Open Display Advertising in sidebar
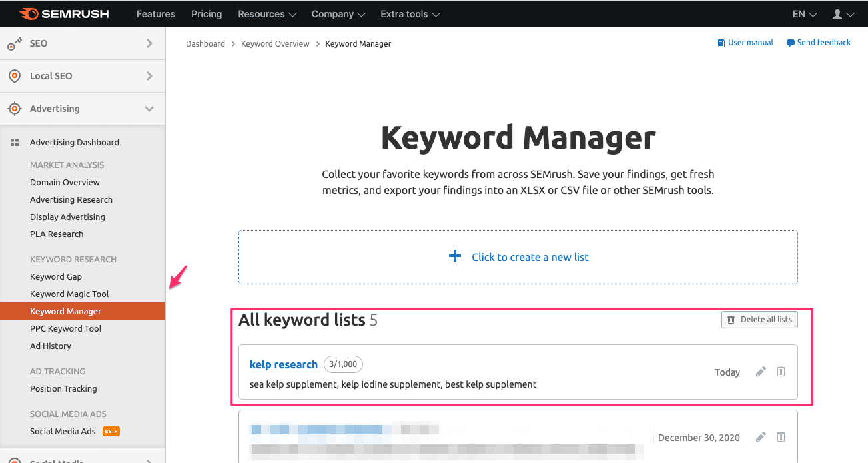This screenshot has width=868, height=463. (67, 217)
